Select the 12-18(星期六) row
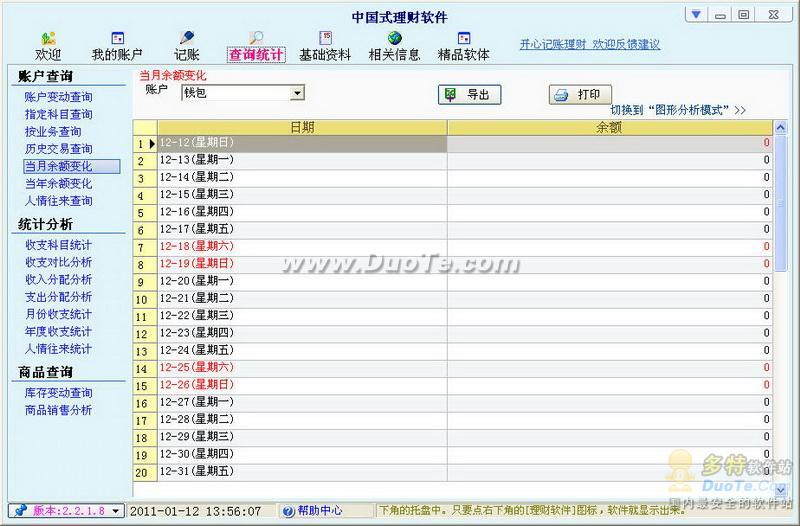 click(290, 246)
